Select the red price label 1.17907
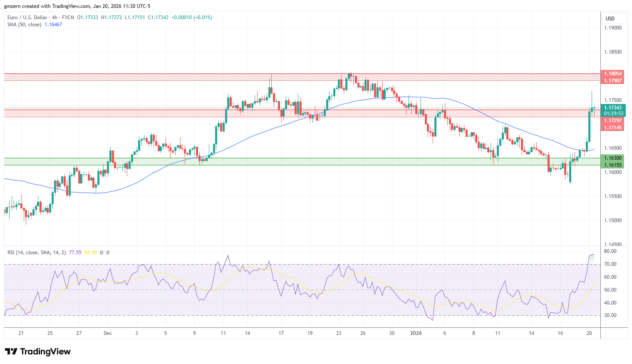Image resolution: width=632 pixels, height=364 pixels. tap(613, 81)
